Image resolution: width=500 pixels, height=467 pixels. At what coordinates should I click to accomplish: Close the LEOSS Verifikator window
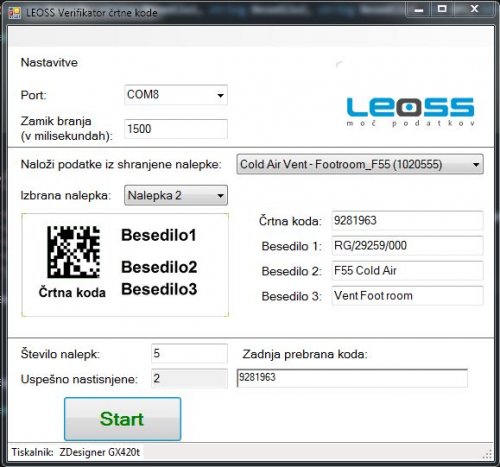click(474, 9)
